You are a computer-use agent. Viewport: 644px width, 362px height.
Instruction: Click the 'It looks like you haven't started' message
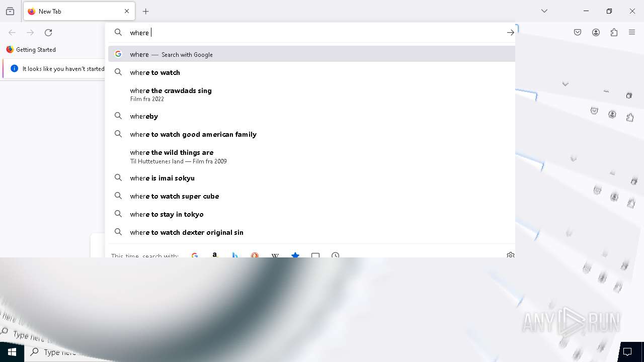63,69
